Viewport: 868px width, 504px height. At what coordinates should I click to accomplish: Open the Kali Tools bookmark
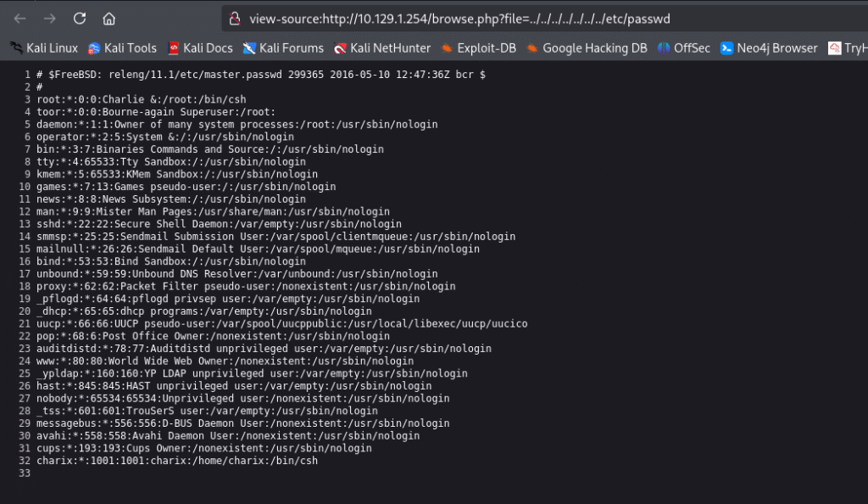point(122,48)
